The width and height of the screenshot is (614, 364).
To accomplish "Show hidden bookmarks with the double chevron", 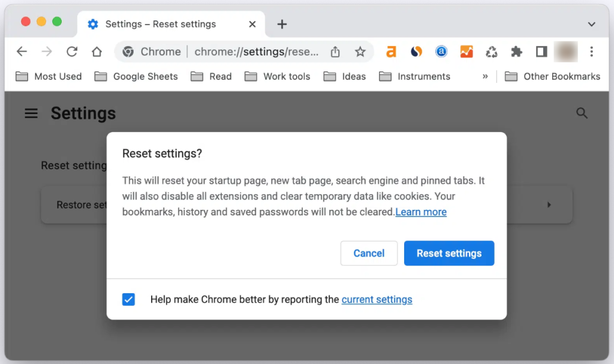I will click(x=485, y=77).
